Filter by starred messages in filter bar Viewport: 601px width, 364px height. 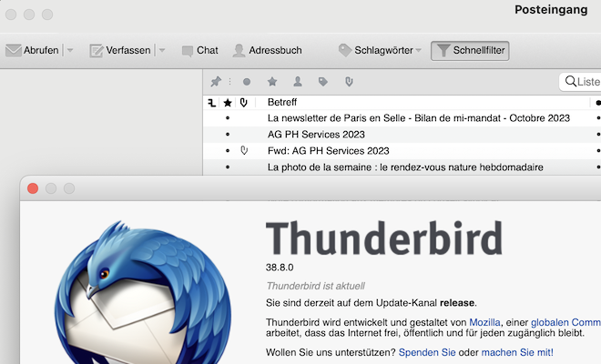[x=271, y=82]
